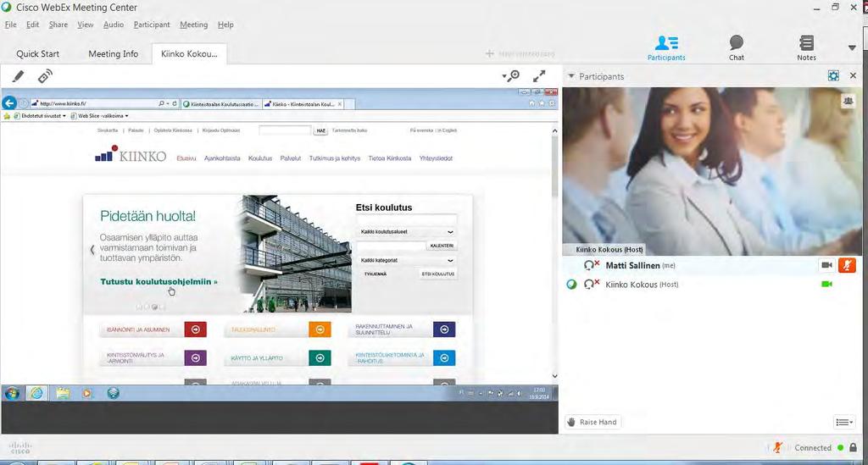Click the request remote control icon

point(45,76)
